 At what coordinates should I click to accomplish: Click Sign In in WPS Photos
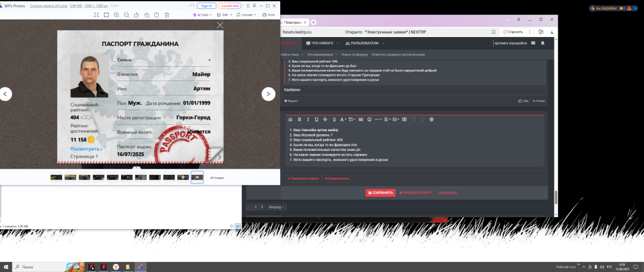click(206, 6)
